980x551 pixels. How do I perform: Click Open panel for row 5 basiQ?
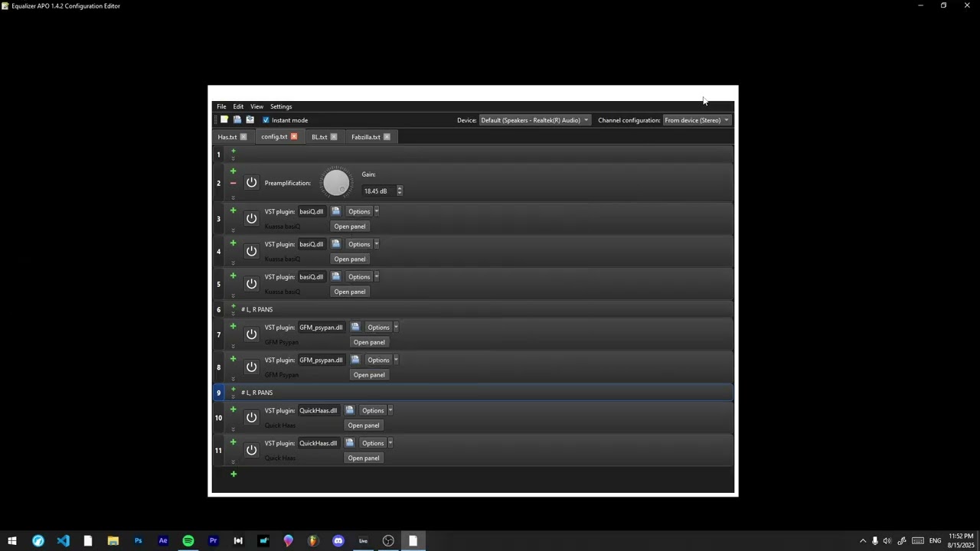350,292
